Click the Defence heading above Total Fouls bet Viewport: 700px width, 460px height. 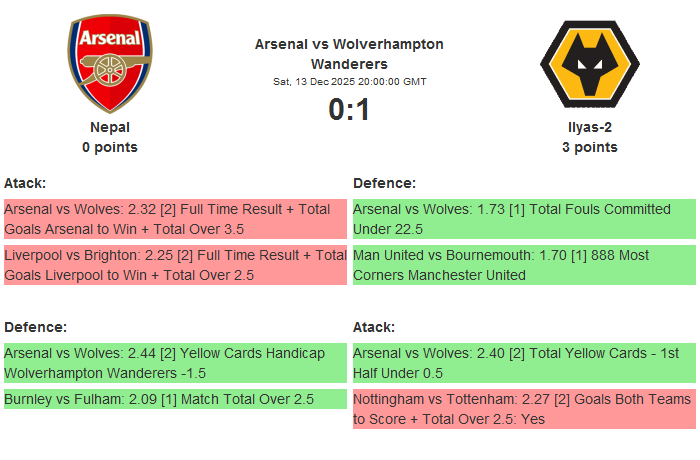(384, 183)
